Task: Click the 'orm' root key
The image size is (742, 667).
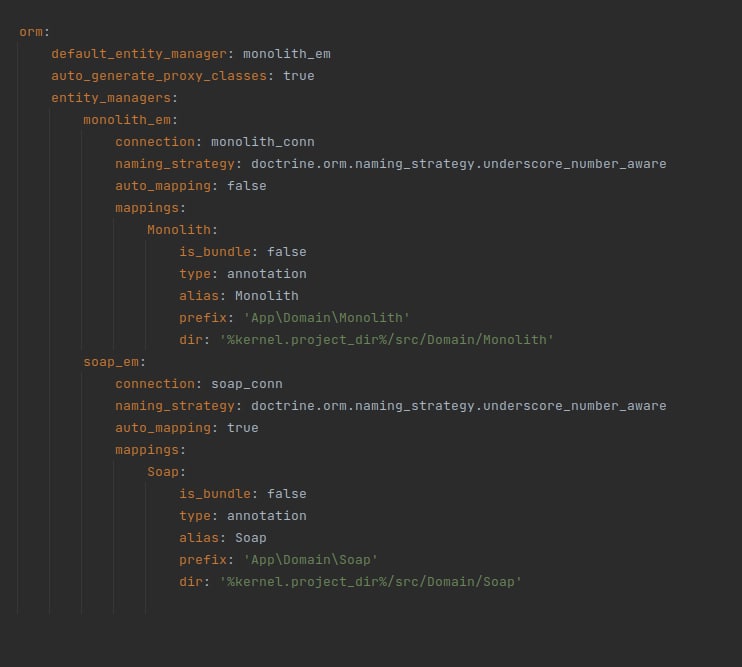Action: (31, 32)
